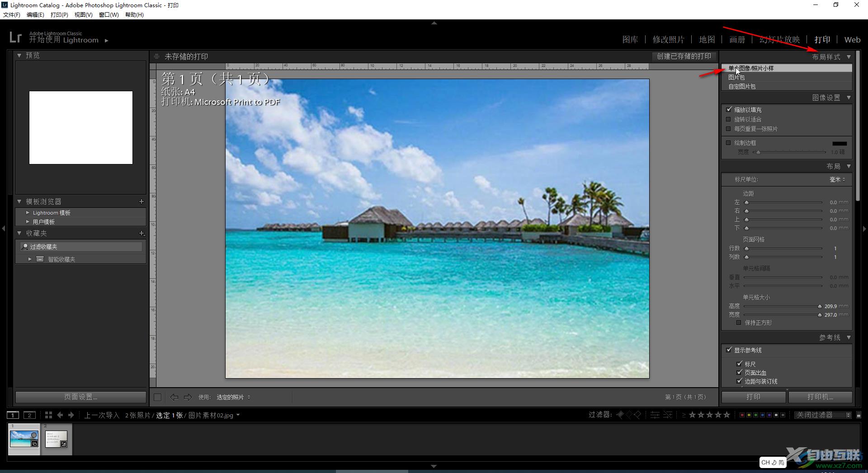Screen dimensions: 868x473
Task: Open the 编辑(E) menu
Action: (x=35, y=15)
